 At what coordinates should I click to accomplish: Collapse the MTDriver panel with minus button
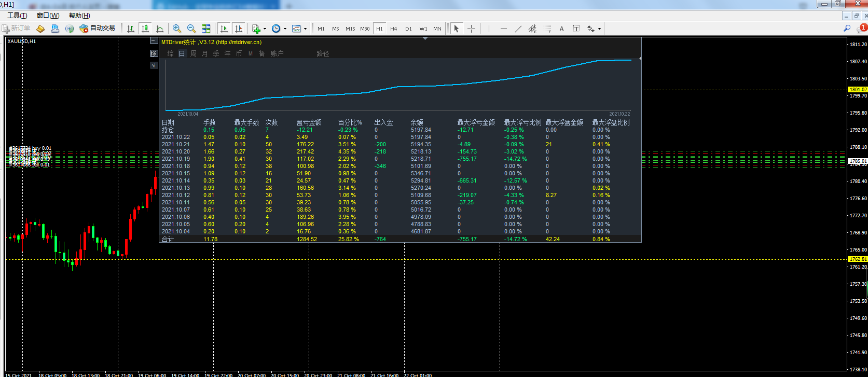[x=153, y=41]
